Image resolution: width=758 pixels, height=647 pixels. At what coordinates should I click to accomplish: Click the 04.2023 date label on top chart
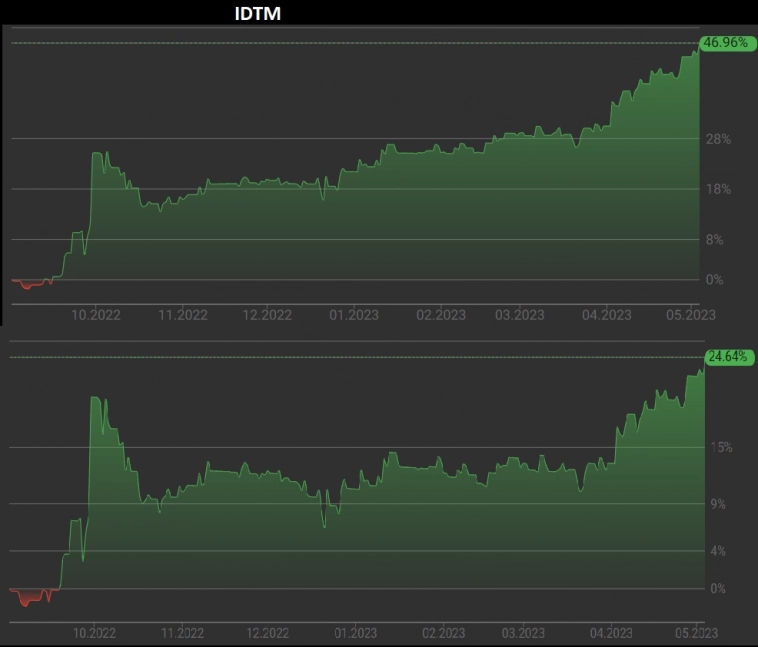point(607,315)
